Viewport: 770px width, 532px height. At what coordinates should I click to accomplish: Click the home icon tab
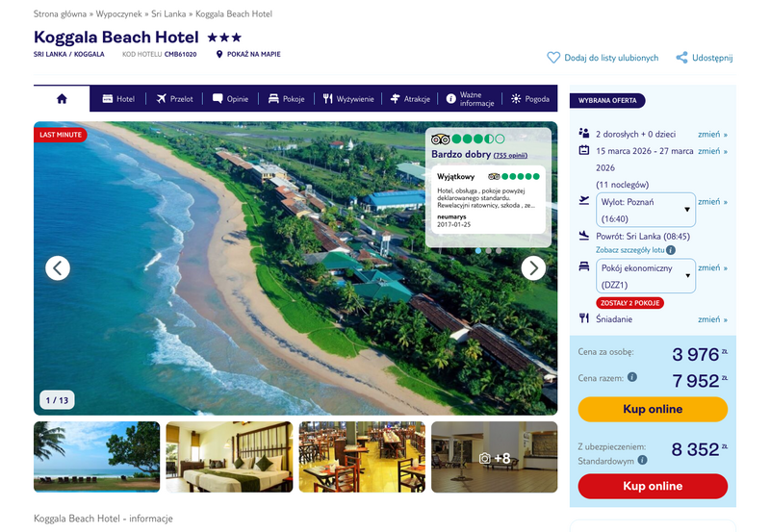pyautogui.click(x=62, y=99)
